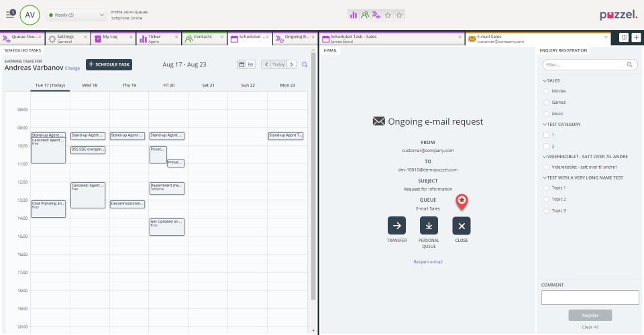Viewport: 644px width, 335px height.
Task: Switch to the My Log tab
Action: 109,38
